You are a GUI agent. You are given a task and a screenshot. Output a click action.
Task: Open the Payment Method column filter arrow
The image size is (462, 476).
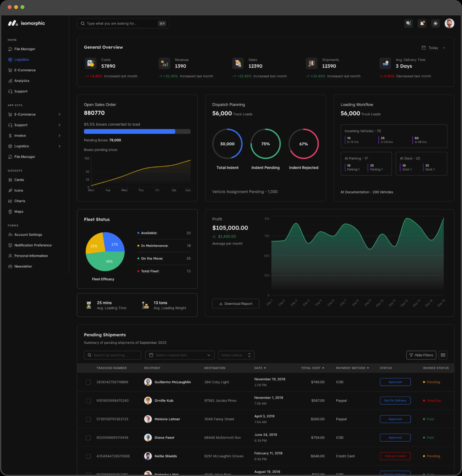coord(368,368)
